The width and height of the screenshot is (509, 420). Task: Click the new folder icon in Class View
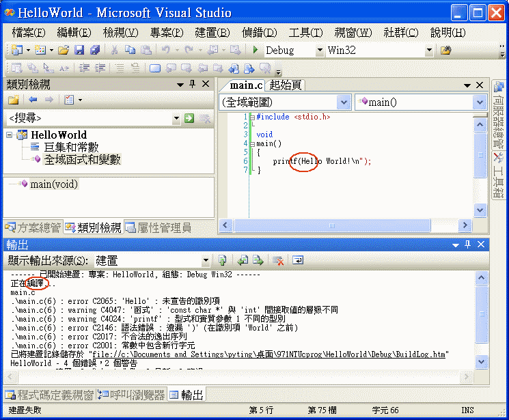[x=14, y=100]
